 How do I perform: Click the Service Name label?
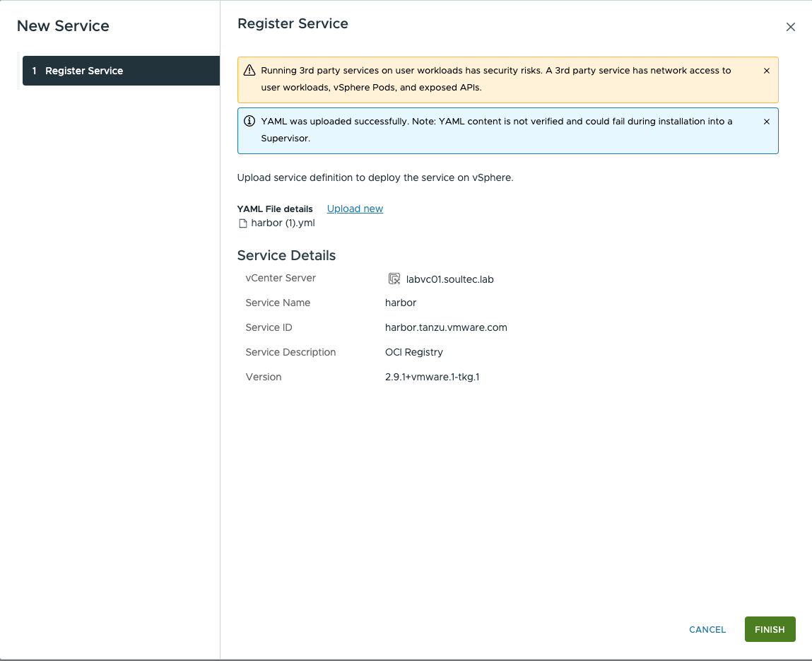pos(278,303)
